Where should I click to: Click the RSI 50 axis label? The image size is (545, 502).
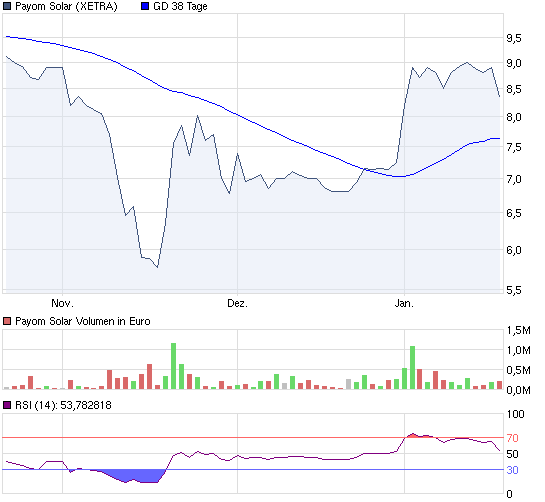tap(512, 454)
